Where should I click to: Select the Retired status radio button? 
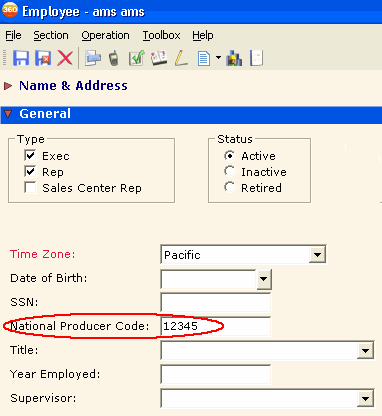[229, 187]
